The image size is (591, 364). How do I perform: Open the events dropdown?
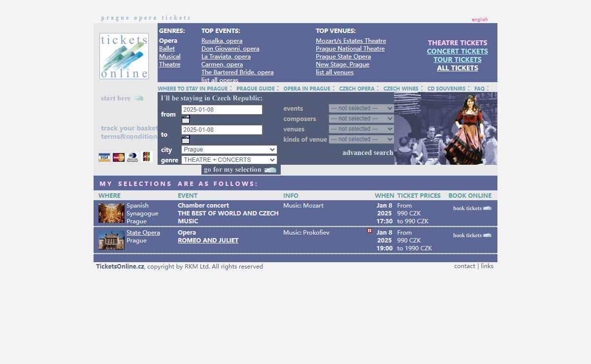(x=361, y=108)
